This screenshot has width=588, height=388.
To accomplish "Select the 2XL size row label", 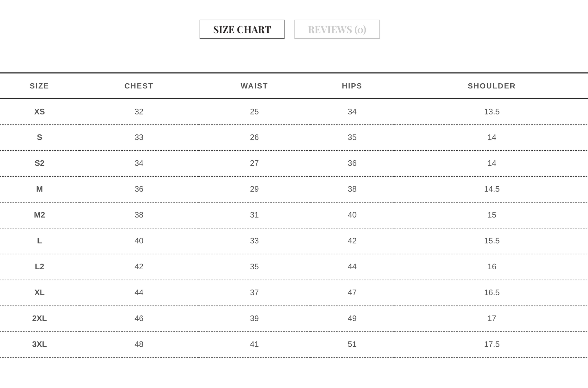I will pyautogui.click(x=39, y=319).
